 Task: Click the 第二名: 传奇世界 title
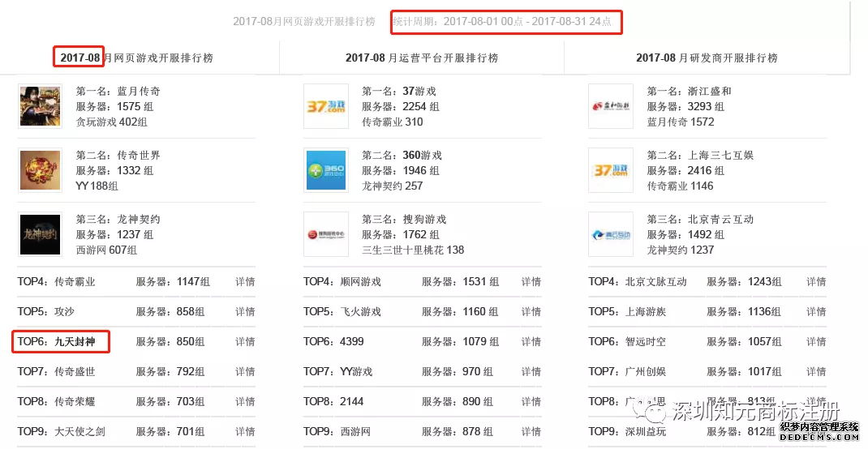(118, 156)
